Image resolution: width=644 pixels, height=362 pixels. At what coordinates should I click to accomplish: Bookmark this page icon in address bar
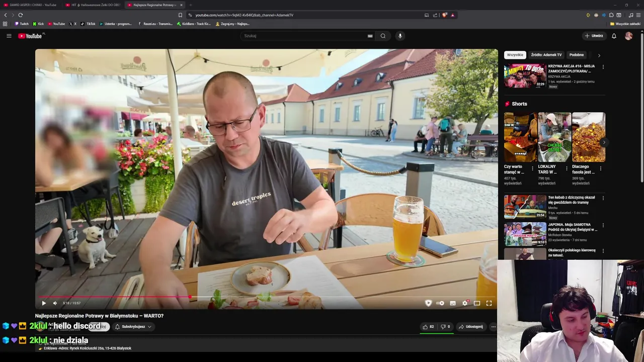click(180, 15)
